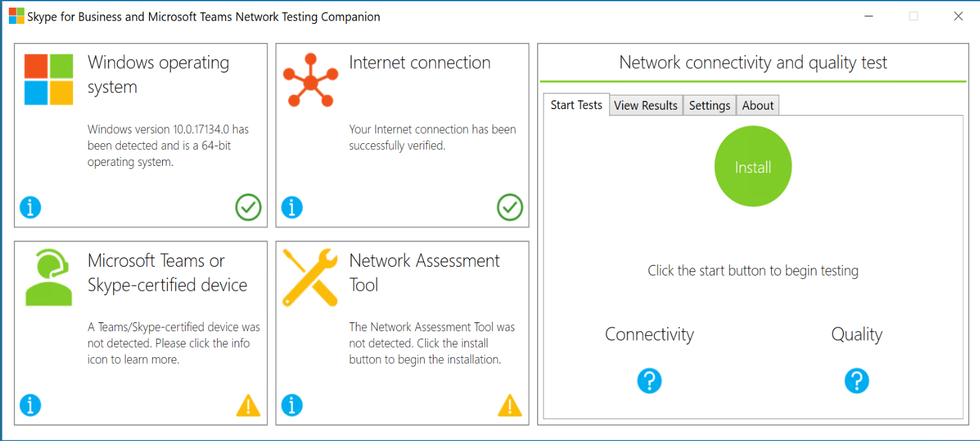The height and width of the screenshot is (441, 980).
Task: Switch to the View Results tab
Action: tap(646, 105)
